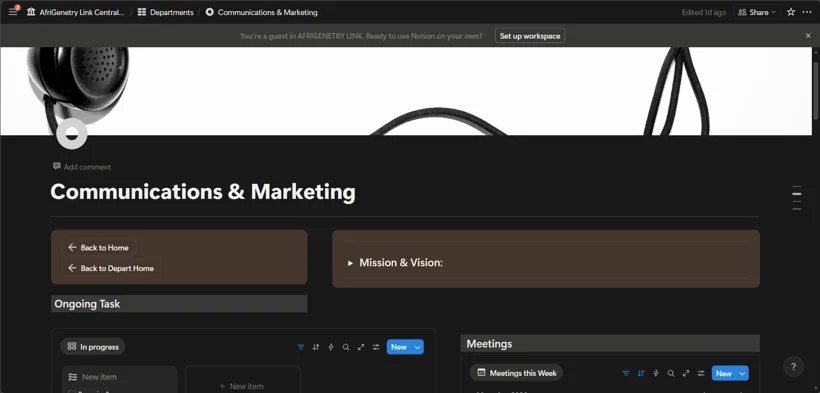Viewport: 820px width, 393px height.
Task: Select the In progress view tab
Action: coord(93,346)
